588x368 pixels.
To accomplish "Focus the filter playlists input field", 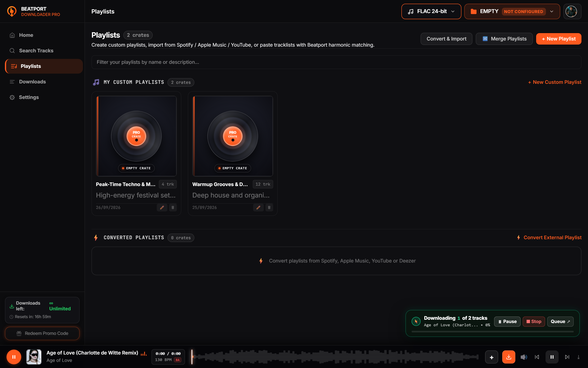I will point(336,62).
